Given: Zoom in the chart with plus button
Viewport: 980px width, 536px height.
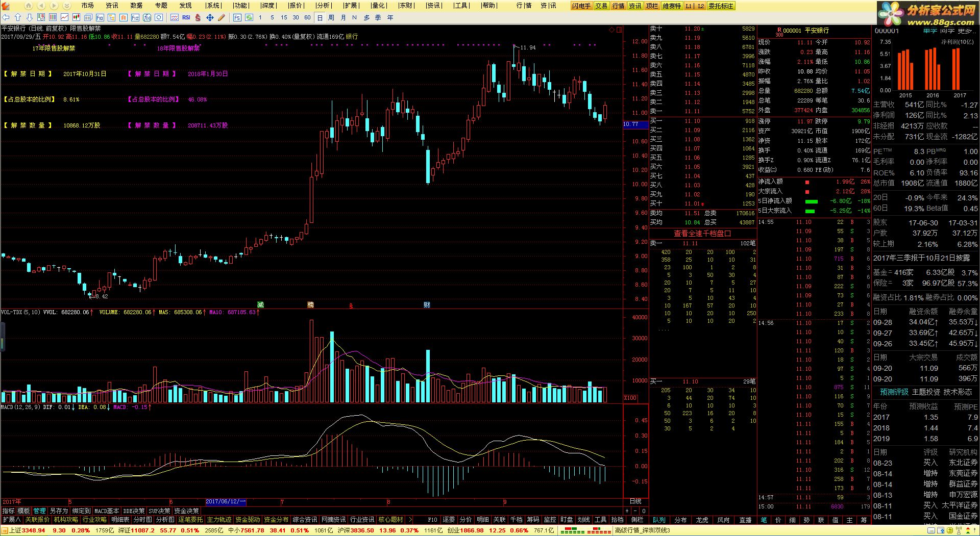Looking at the screenshot, I should pyautogui.click(x=627, y=511).
